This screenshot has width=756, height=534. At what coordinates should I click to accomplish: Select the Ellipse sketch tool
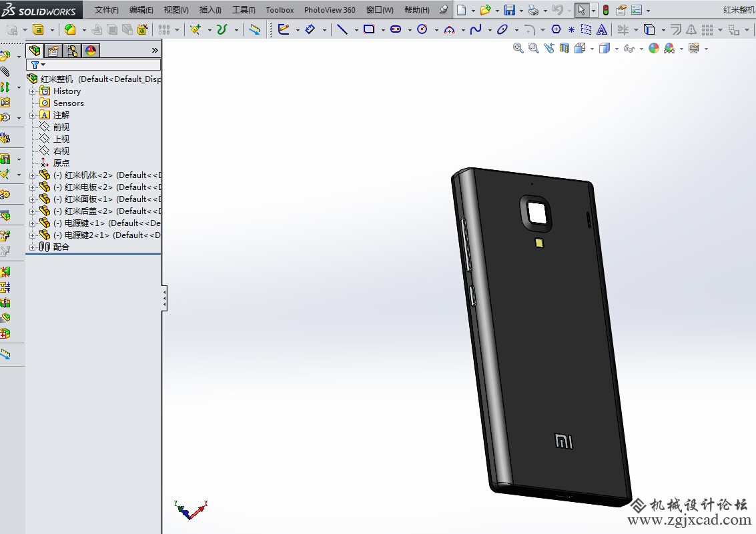pos(502,29)
